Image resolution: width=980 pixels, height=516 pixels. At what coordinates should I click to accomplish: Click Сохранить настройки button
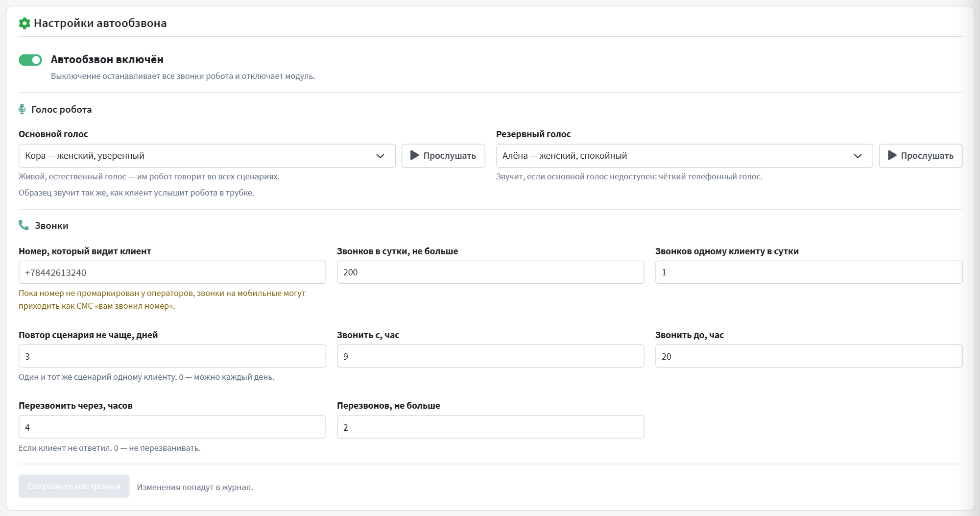pyautogui.click(x=74, y=486)
